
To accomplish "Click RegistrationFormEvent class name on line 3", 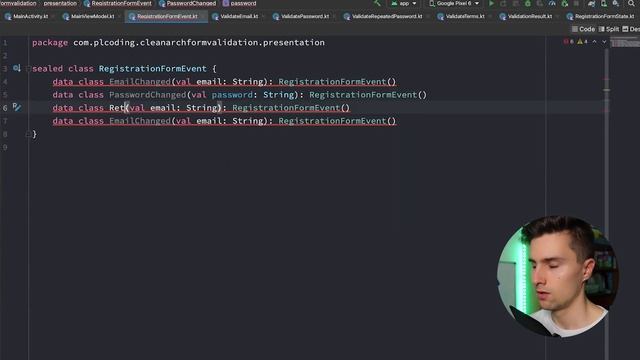I will coord(152,69).
